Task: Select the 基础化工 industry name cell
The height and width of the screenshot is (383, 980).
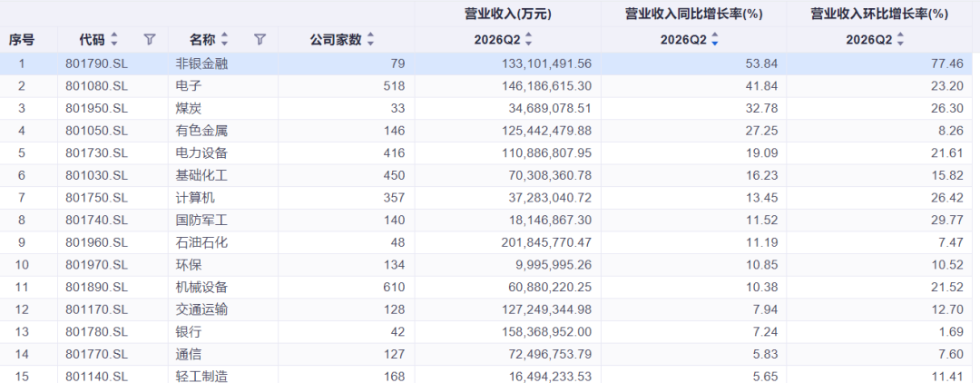Action: point(201,175)
